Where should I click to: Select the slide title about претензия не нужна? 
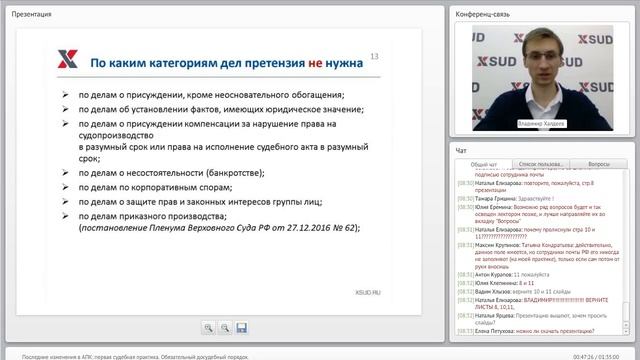(227, 63)
